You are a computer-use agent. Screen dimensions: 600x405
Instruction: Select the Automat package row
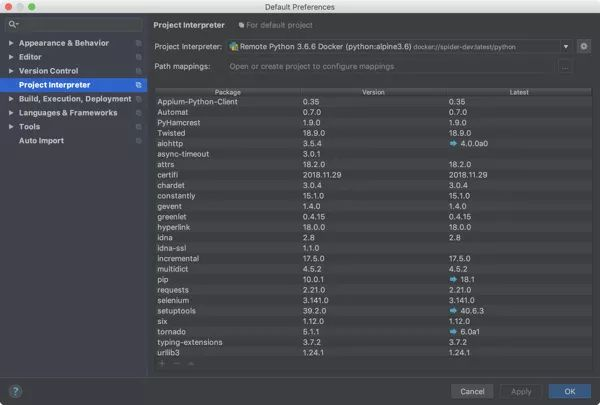373,112
